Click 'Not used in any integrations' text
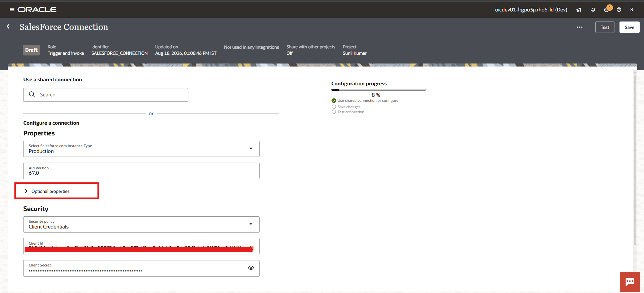The height and width of the screenshot is (293, 644). 251,47
